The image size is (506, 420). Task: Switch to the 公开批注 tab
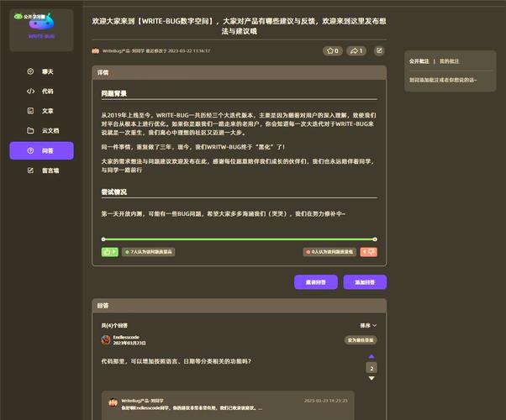point(419,61)
